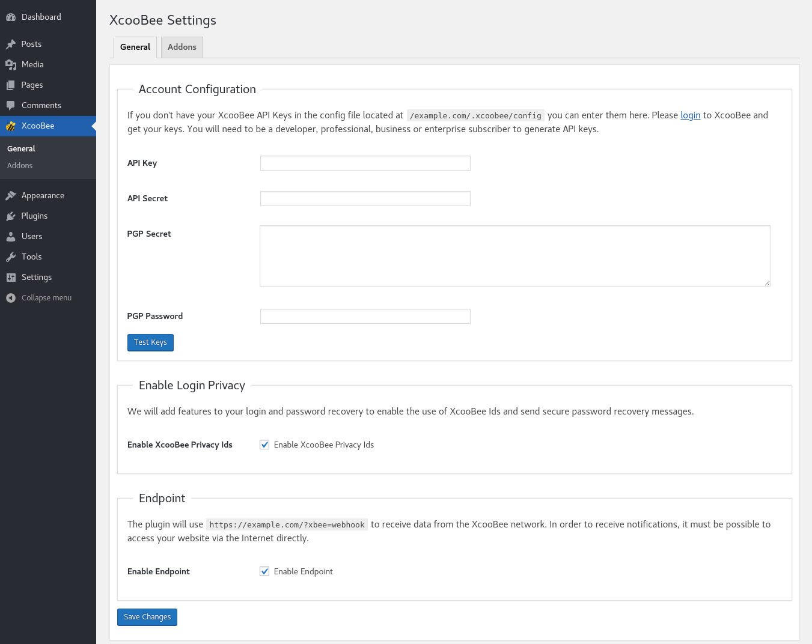Select Addons in the XcooBee submenu

pyautogui.click(x=20, y=166)
